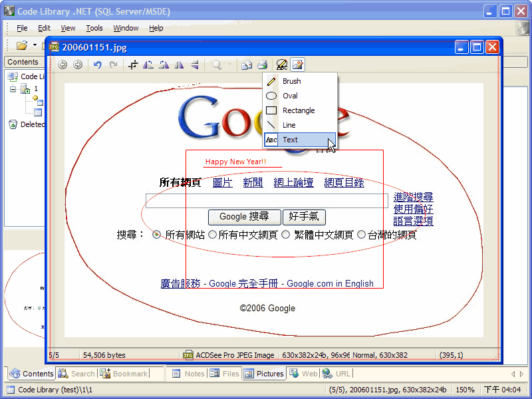Close the 200601151.jpg image window
532x399 pixels.
point(492,47)
